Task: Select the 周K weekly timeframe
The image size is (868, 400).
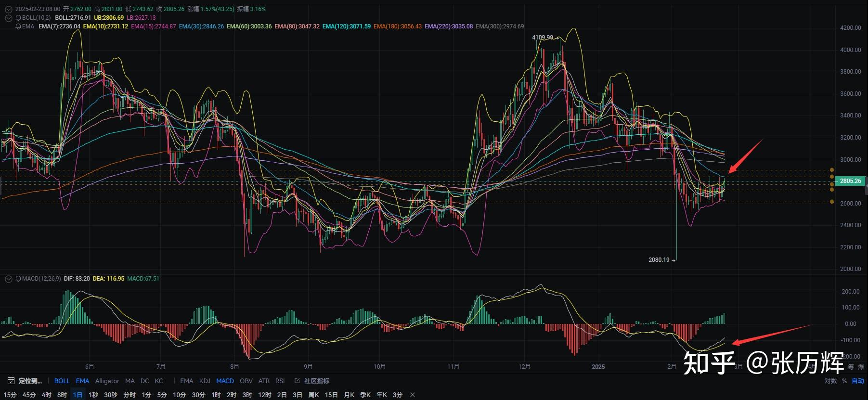Action: (x=313, y=395)
